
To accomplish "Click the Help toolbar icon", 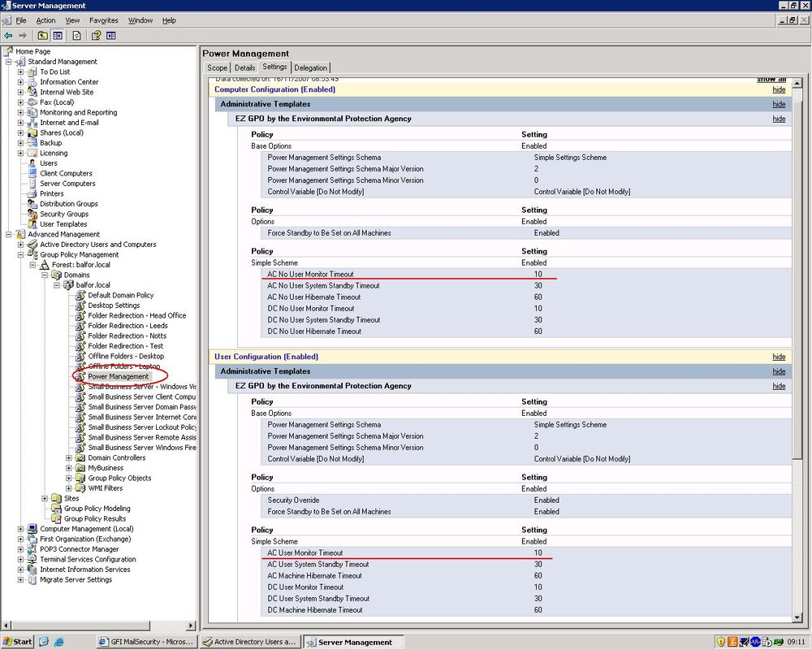I will click(x=96, y=35).
